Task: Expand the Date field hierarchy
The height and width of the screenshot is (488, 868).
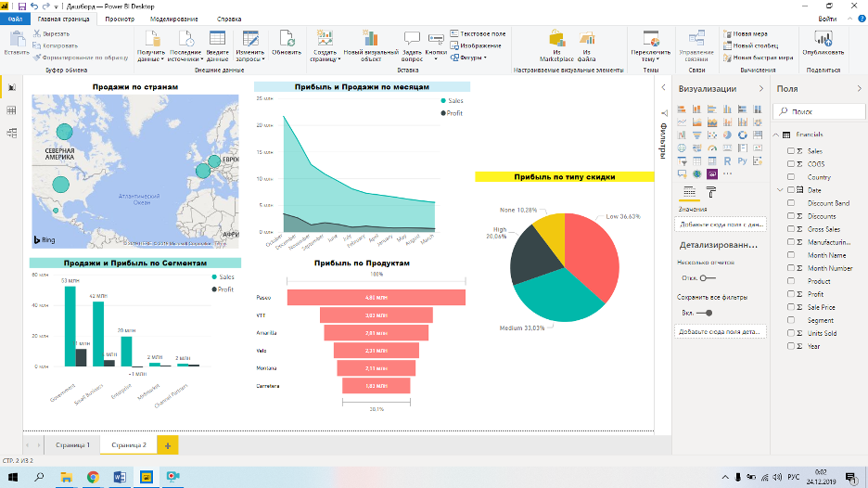Action: click(780, 190)
